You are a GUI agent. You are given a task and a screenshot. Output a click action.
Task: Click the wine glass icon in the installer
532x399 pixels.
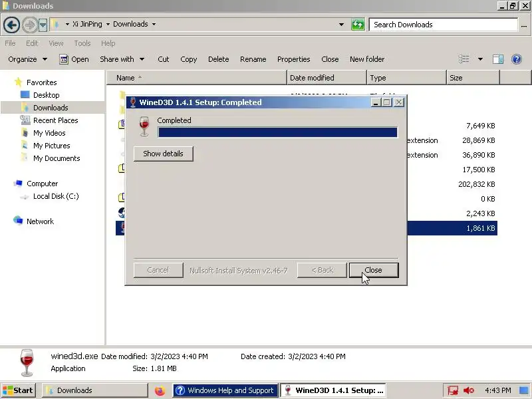(x=144, y=126)
